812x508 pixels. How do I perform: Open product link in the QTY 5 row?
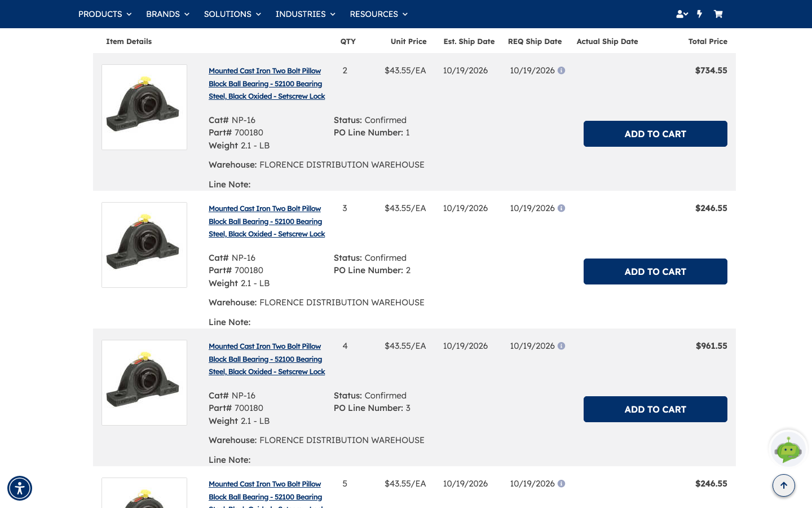click(x=267, y=493)
